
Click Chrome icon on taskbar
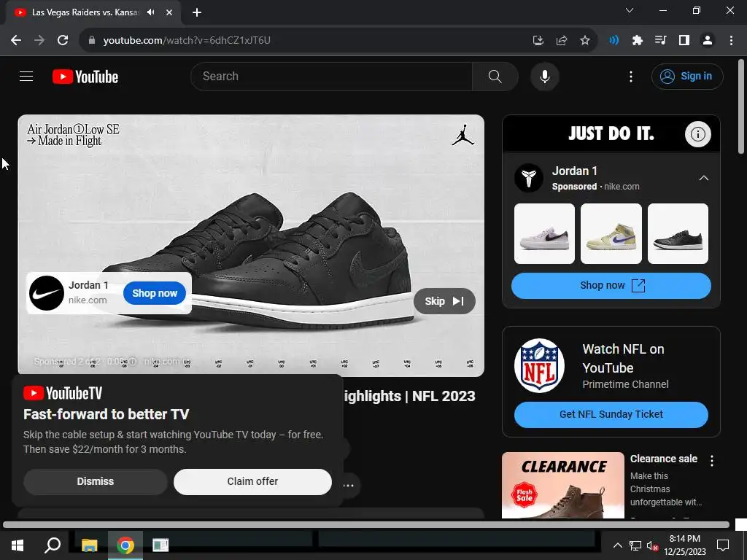(125, 545)
